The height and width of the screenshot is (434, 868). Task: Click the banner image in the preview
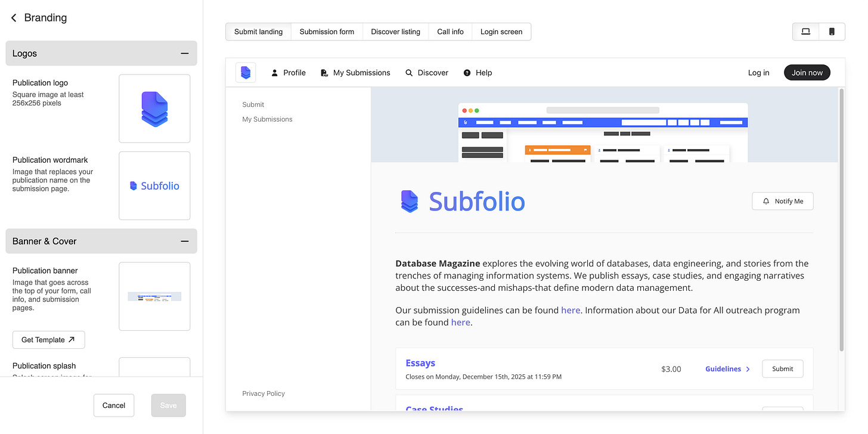604,125
